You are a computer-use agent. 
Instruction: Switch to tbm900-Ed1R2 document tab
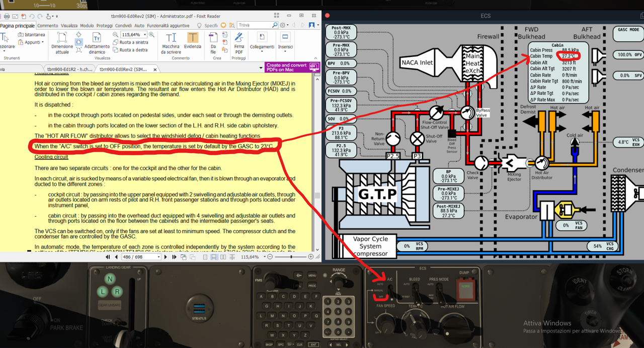69,69
